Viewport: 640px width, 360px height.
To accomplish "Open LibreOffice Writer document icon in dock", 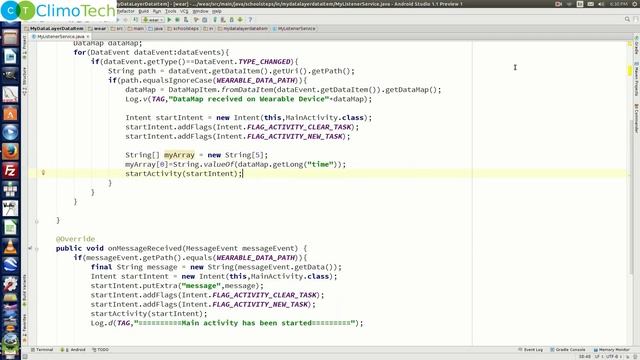I will pyautogui.click(x=10, y=56).
